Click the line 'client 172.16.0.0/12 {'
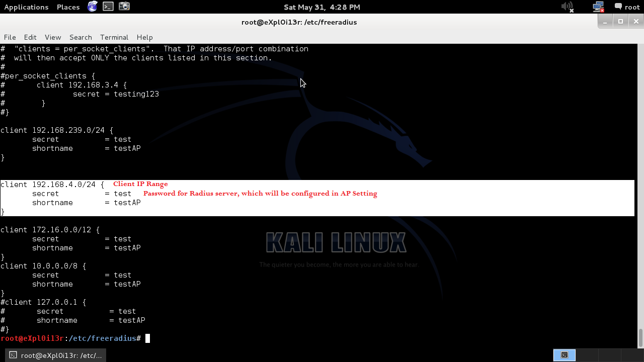 pyautogui.click(x=50, y=230)
